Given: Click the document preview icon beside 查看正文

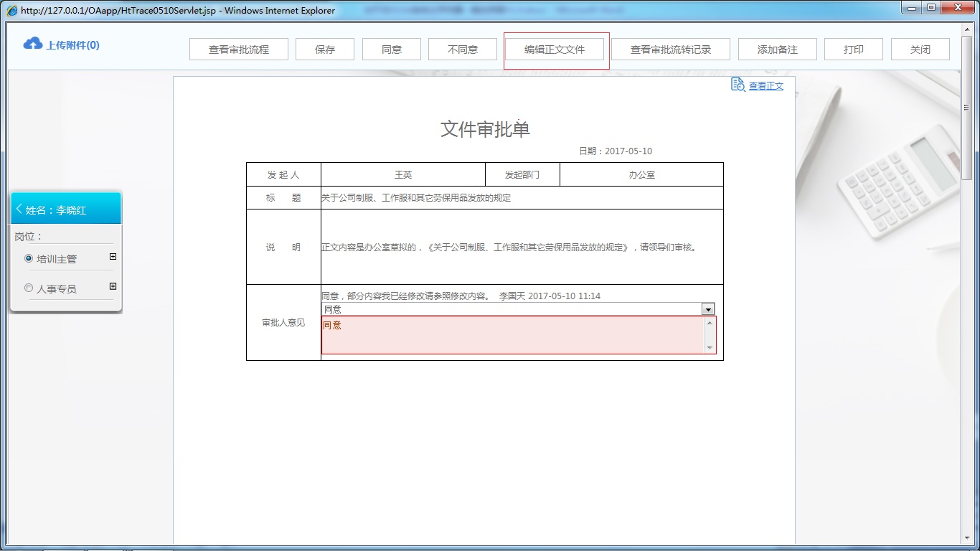Looking at the screenshot, I should point(737,85).
